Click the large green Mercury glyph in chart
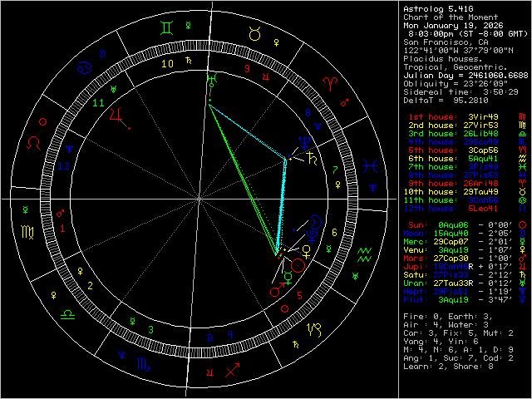Image resolution: width=532 pixels, height=399 pixels. pyautogui.click(x=288, y=277)
